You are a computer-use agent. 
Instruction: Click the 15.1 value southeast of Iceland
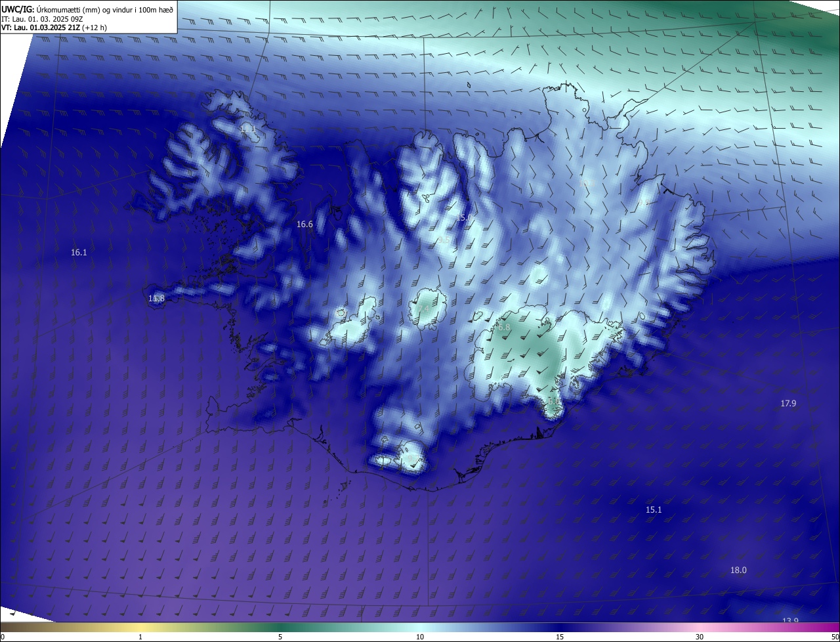click(x=654, y=510)
